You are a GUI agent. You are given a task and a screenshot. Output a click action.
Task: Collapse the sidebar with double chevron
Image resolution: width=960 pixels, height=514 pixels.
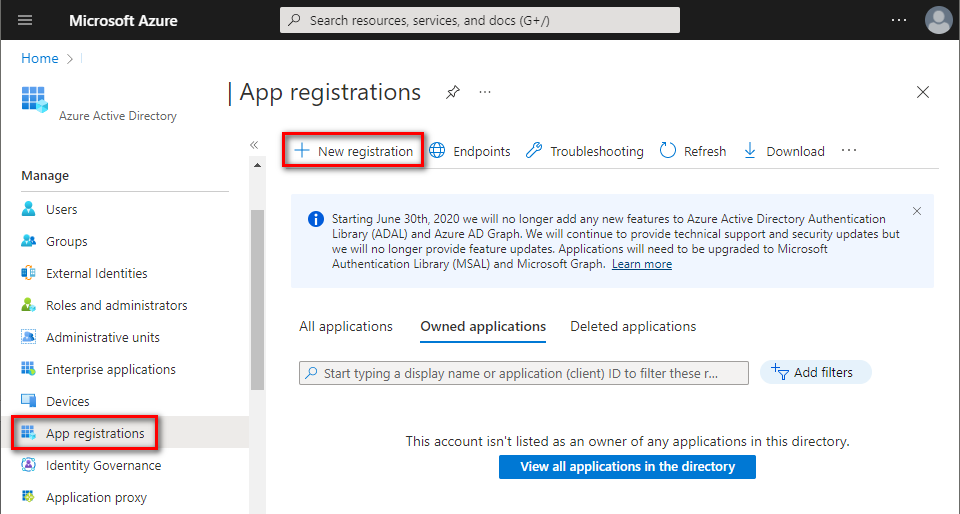coord(254,145)
